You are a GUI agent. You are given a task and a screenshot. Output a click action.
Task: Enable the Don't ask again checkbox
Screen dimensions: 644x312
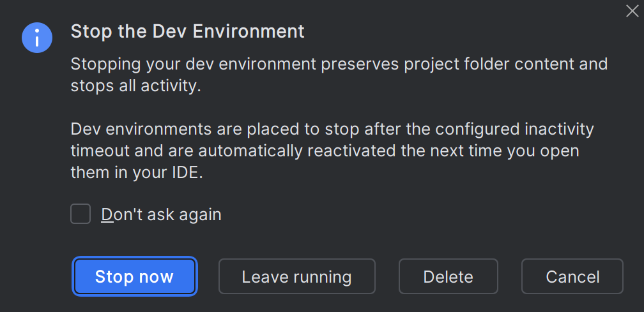[x=80, y=214]
